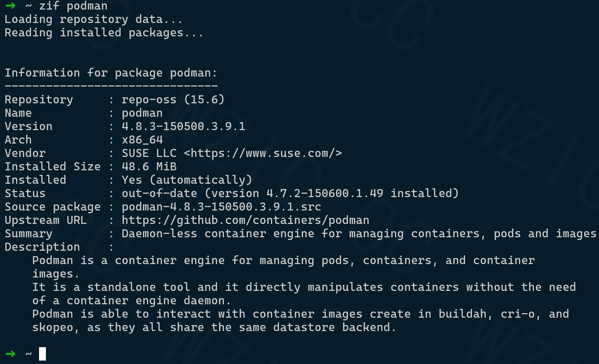Image resolution: width=599 pixels, height=364 pixels.
Task: Click the version value 4.8.3-150500.3.9.1
Action: (183, 126)
